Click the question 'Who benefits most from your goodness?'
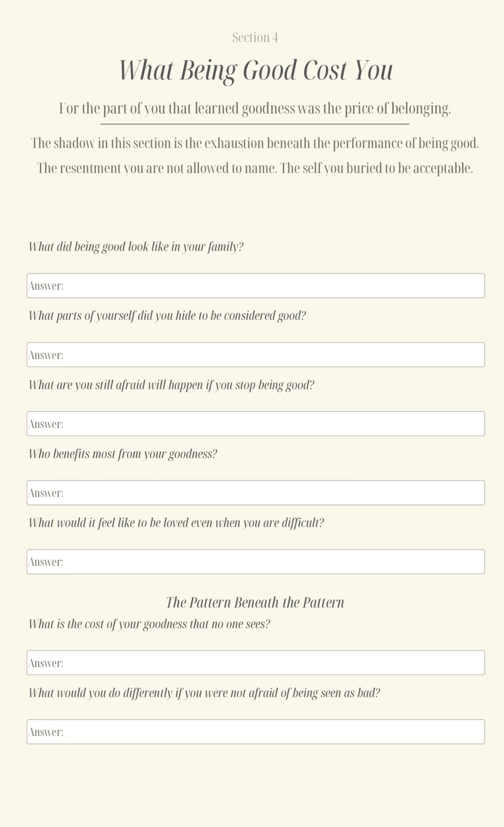 (123, 454)
